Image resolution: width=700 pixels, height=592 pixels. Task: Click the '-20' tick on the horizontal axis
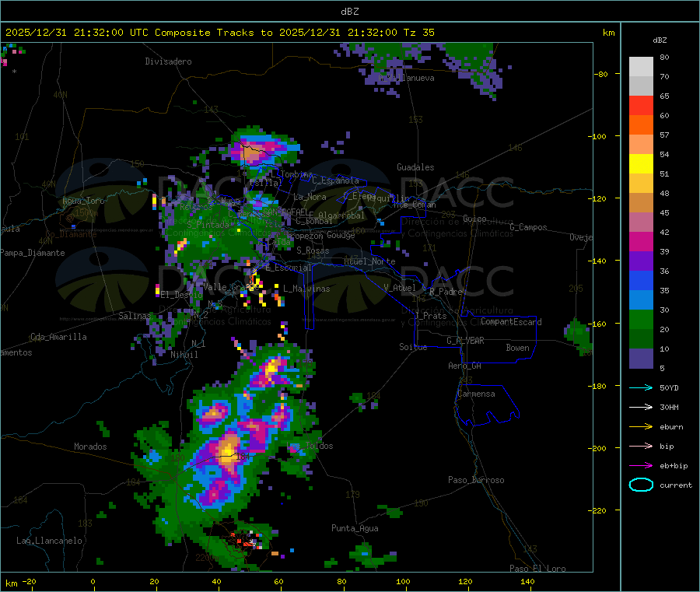click(x=29, y=582)
